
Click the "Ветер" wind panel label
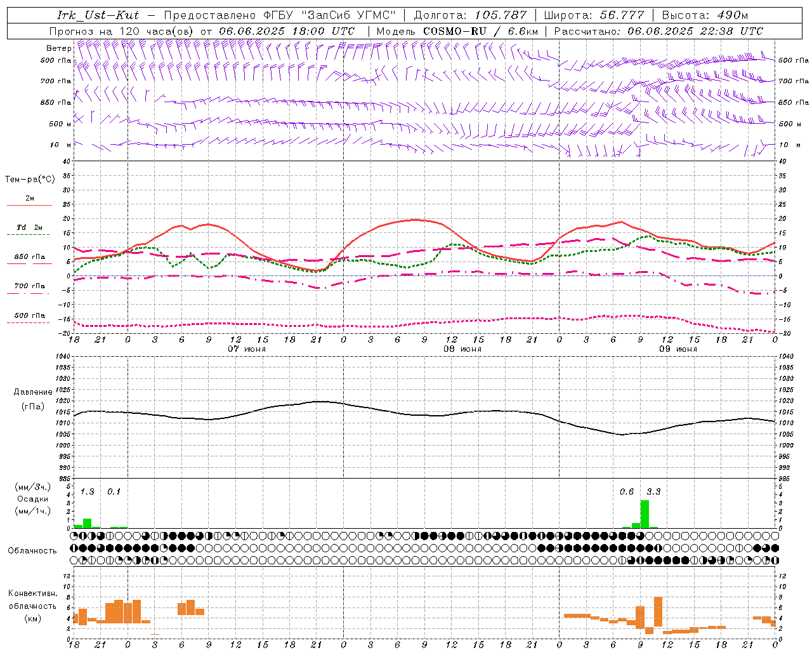tap(59, 48)
